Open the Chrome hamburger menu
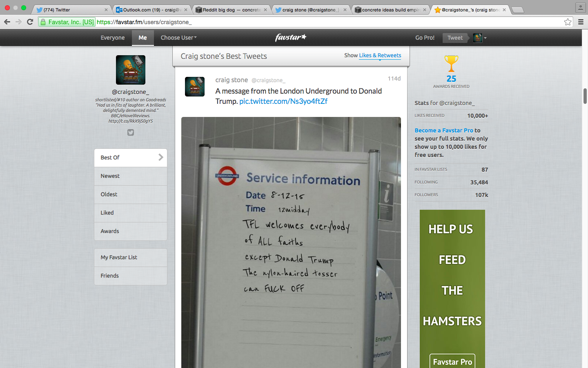The image size is (588, 368). click(x=581, y=22)
